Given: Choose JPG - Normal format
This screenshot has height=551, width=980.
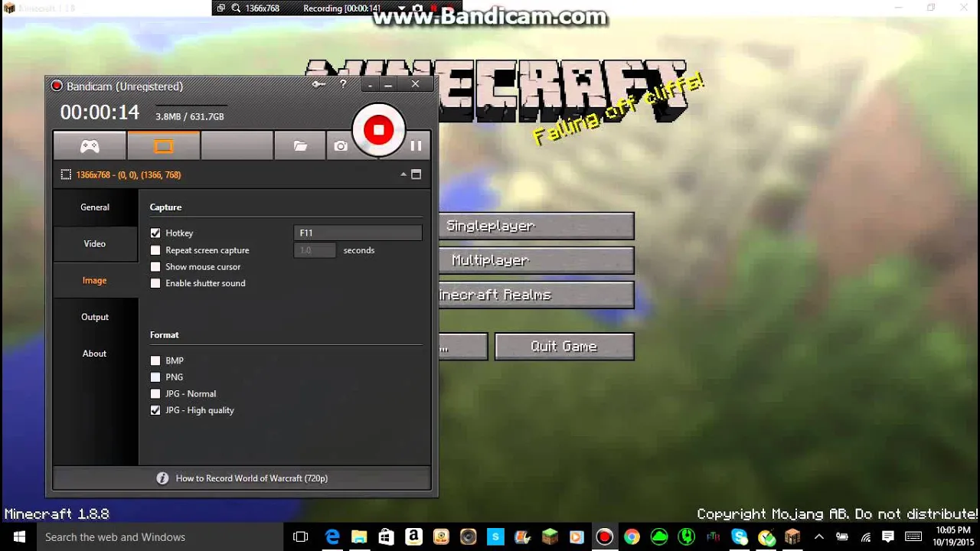Looking at the screenshot, I should pyautogui.click(x=155, y=394).
